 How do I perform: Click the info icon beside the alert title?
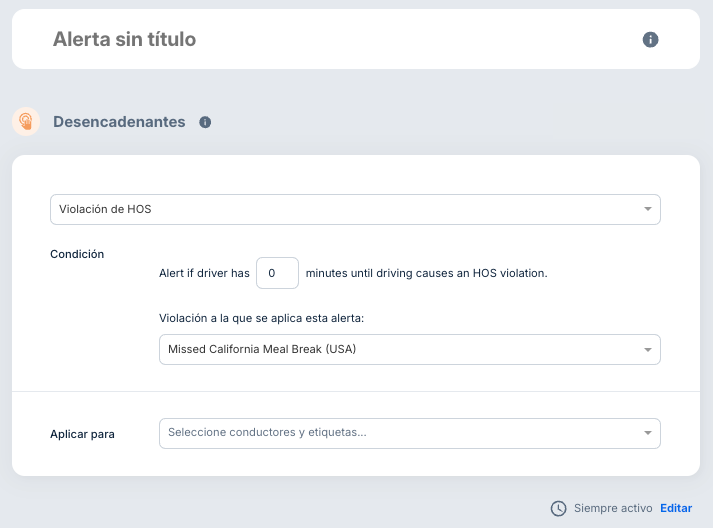pyautogui.click(x=650, y=40)
